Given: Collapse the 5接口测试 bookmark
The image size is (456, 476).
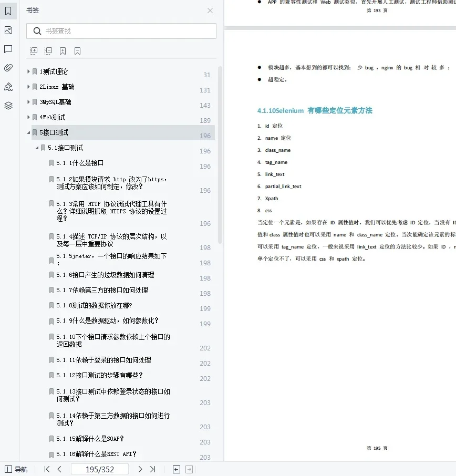Looking at the screenshot, I should pos(28,132).
